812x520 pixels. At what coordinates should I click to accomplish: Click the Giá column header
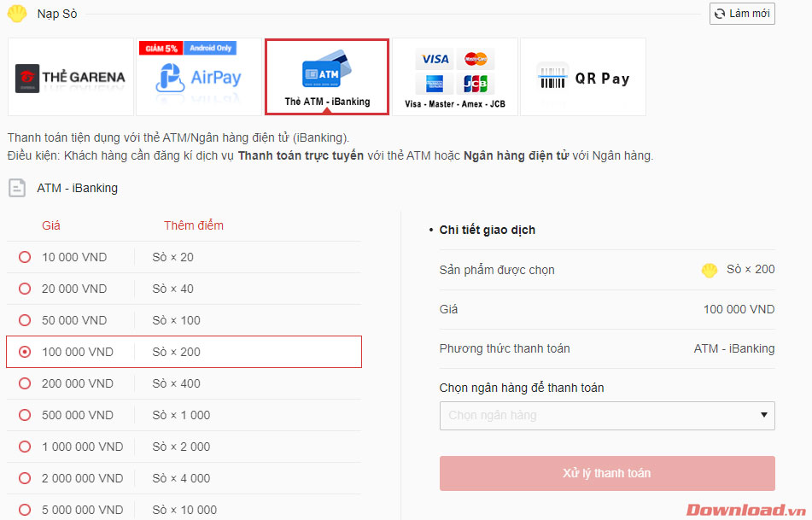coord(50,225)
